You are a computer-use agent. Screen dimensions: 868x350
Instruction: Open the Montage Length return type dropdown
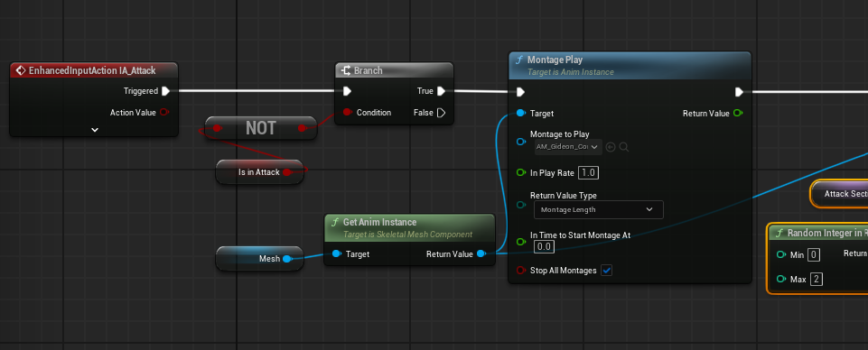click(599, 210)
